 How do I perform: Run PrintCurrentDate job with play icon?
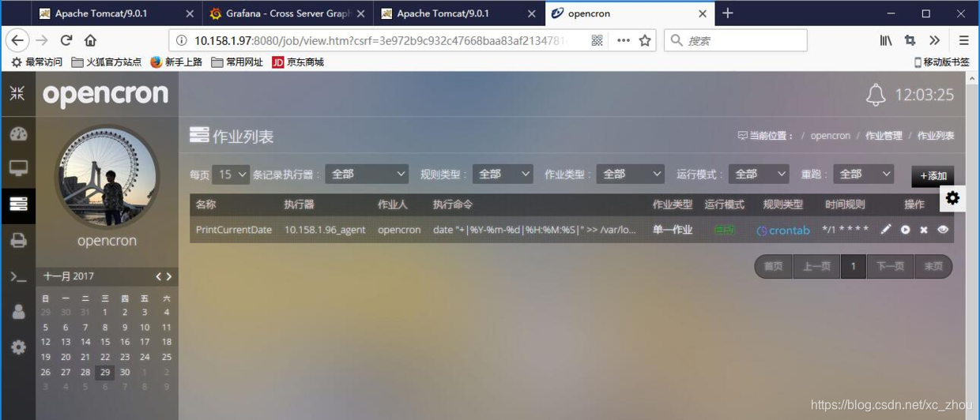tap(906, 230)
